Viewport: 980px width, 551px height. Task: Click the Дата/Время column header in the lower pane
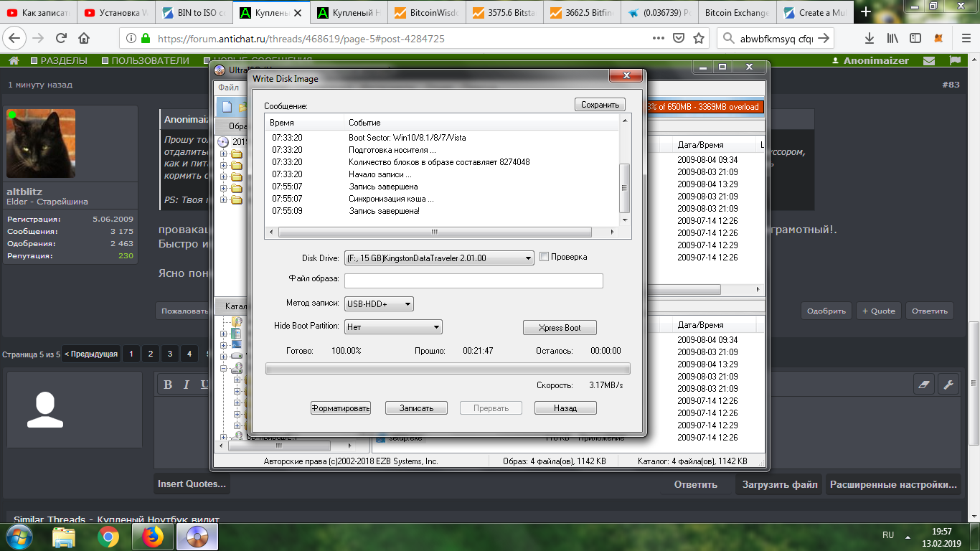click(x=700, y=325)
